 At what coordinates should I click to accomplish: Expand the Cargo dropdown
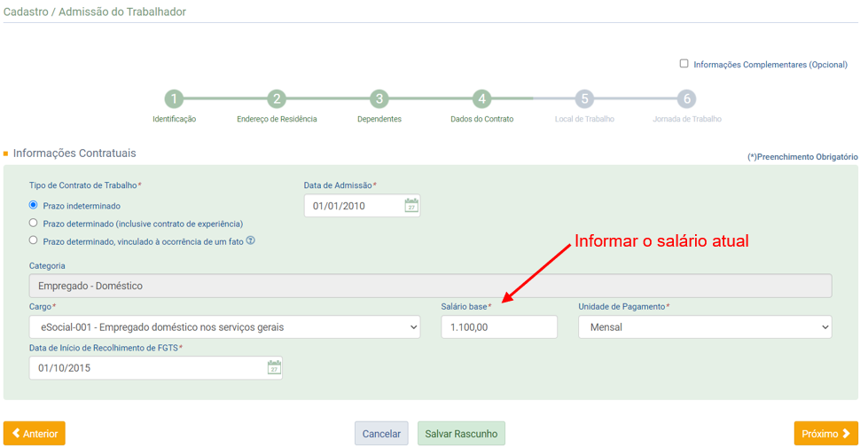coord(224,327)
